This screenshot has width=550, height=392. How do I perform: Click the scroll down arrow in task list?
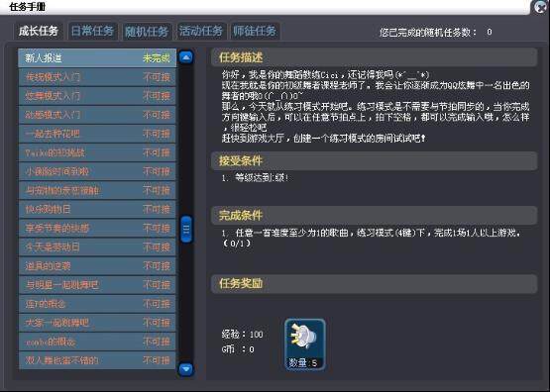[x=186, y=369]
